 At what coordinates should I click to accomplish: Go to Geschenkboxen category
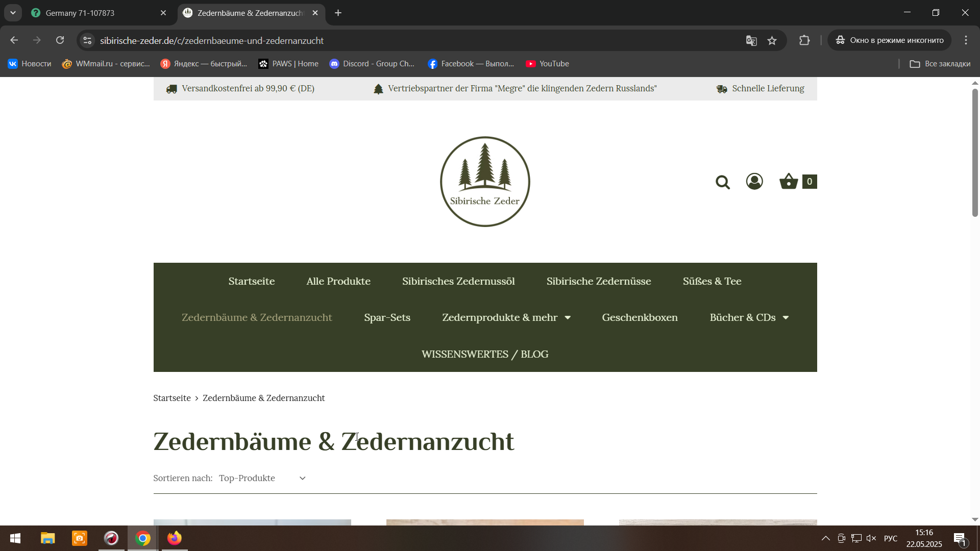pos(640,317)
